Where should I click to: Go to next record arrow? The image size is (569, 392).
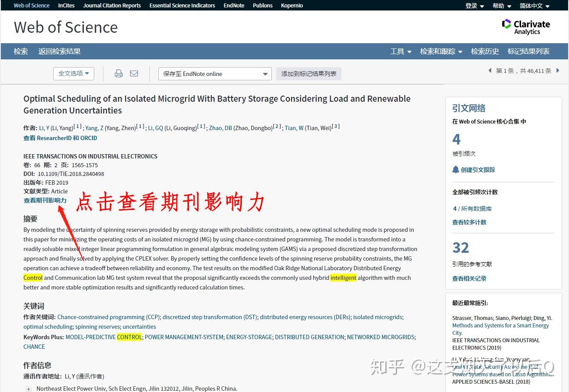(558, 71)
